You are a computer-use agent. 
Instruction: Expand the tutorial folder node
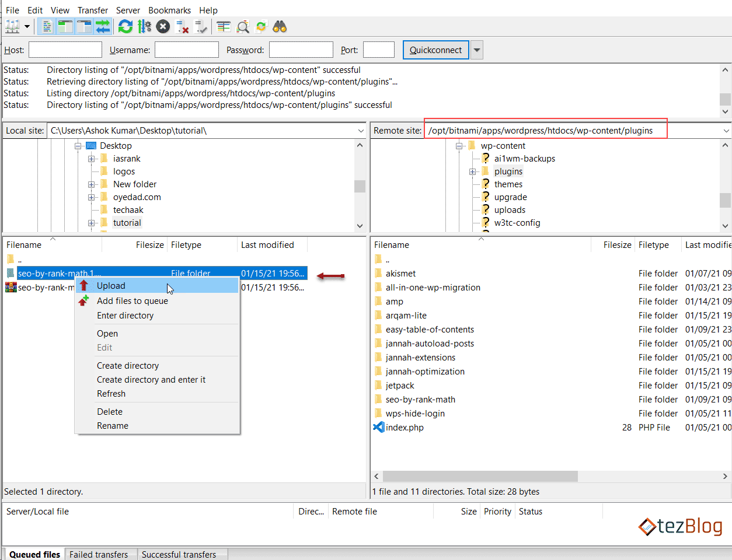point(91,223)
